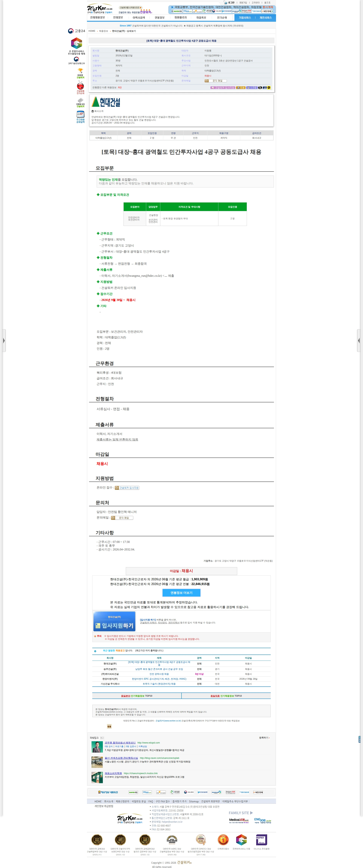Click MedicalJOB family site logo
This screenshot has height=868, width=363.
pos(239,820)
